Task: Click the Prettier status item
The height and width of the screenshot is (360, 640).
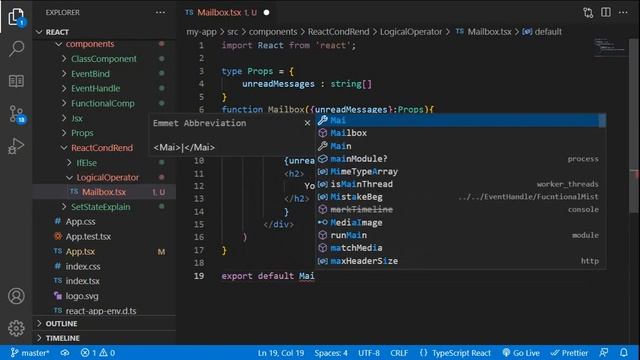Action: coord(569,353)
